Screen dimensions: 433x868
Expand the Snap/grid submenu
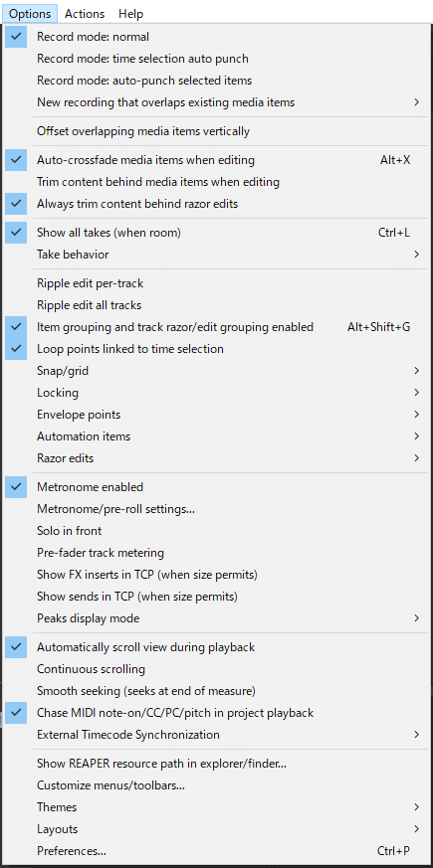click(x=216, y=371)
